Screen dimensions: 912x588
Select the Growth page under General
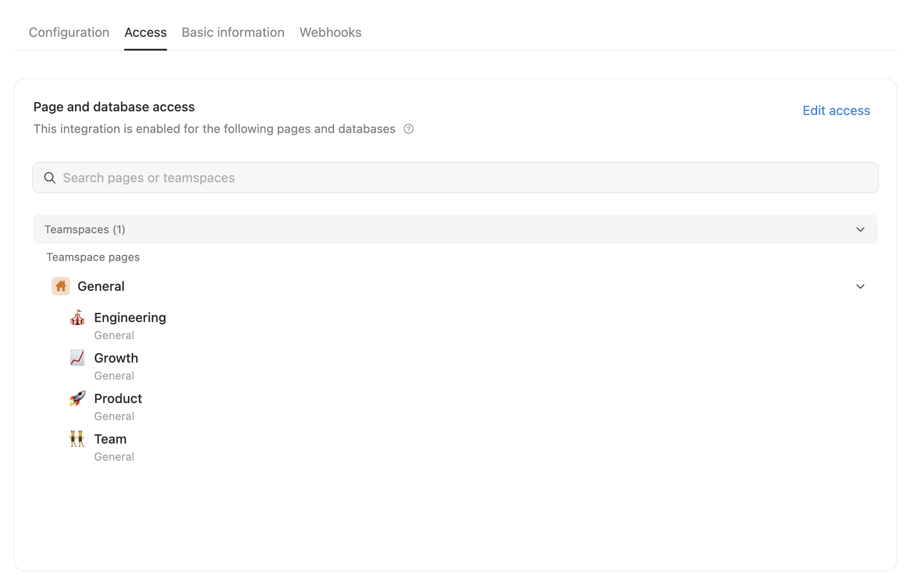point(115,358)
